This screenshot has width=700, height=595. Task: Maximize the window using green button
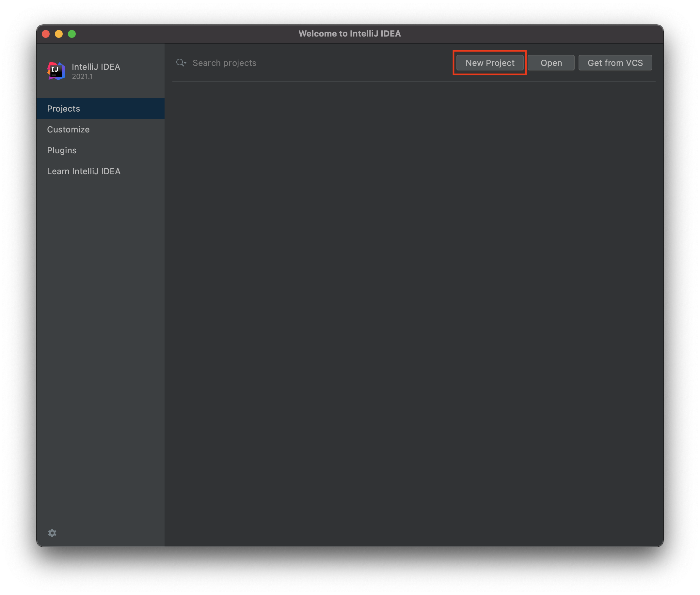(x=72, y=34)
